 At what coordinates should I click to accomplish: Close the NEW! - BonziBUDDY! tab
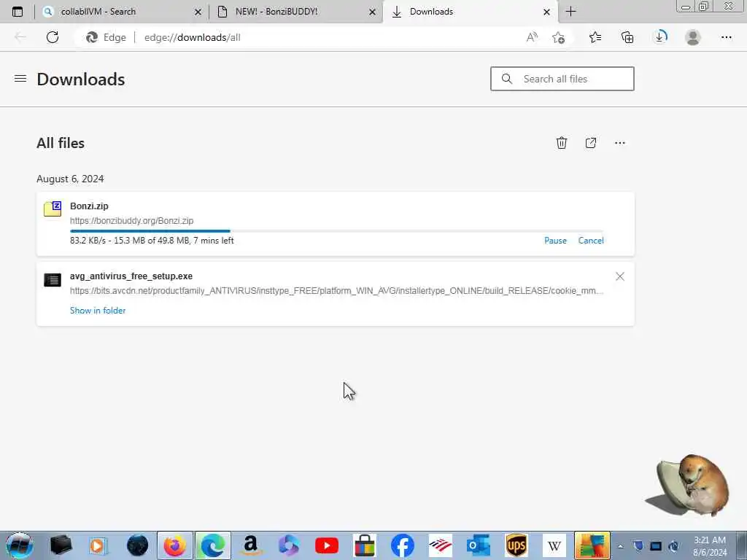[x=372, y=12]
